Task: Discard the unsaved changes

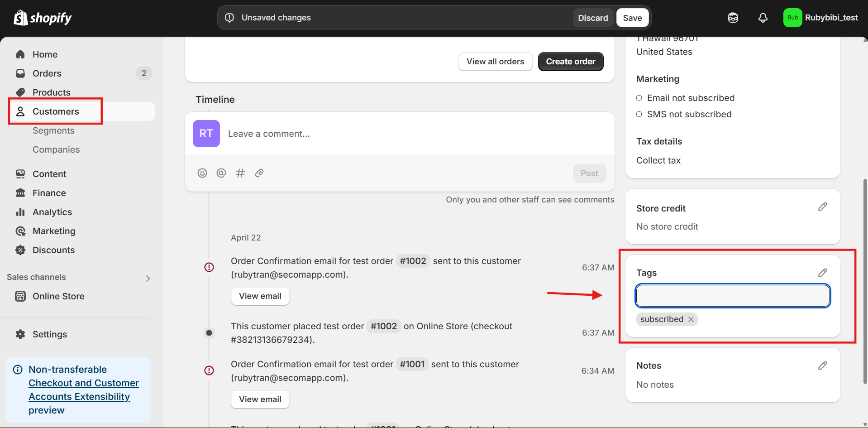Action: [593, 18]
